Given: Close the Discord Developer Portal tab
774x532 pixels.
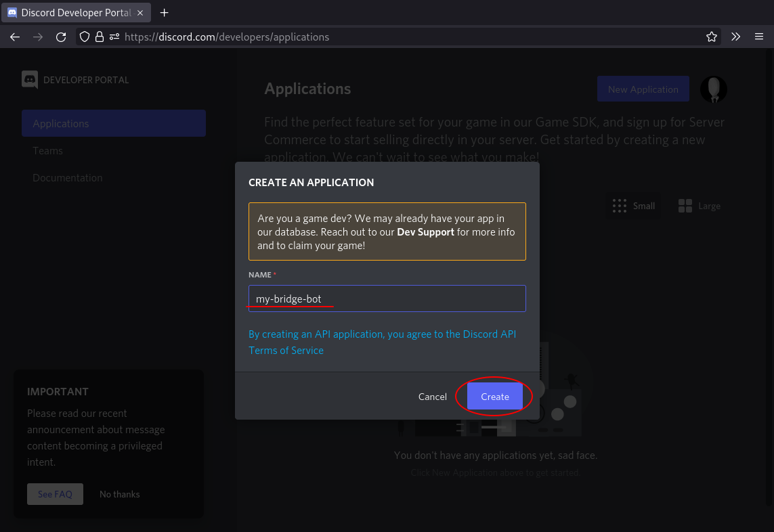Looking at the screenshot, I should tap(140, 13).
